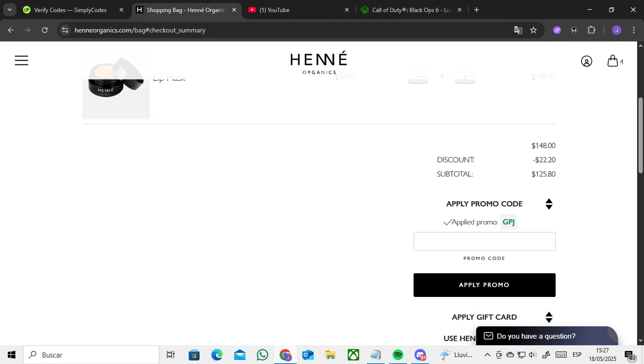Open File Explorer from the taskbar

[x=331, y=355]
